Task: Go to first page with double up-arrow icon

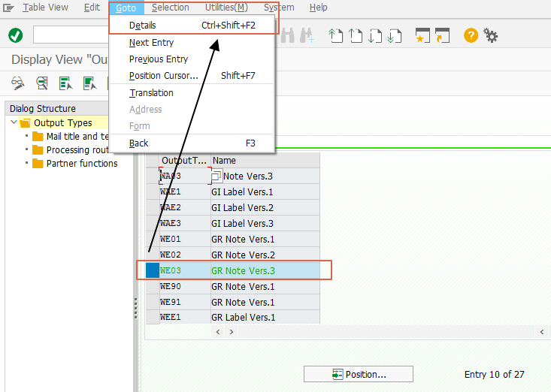Action: pyautogui.click(x=335, y=35)
